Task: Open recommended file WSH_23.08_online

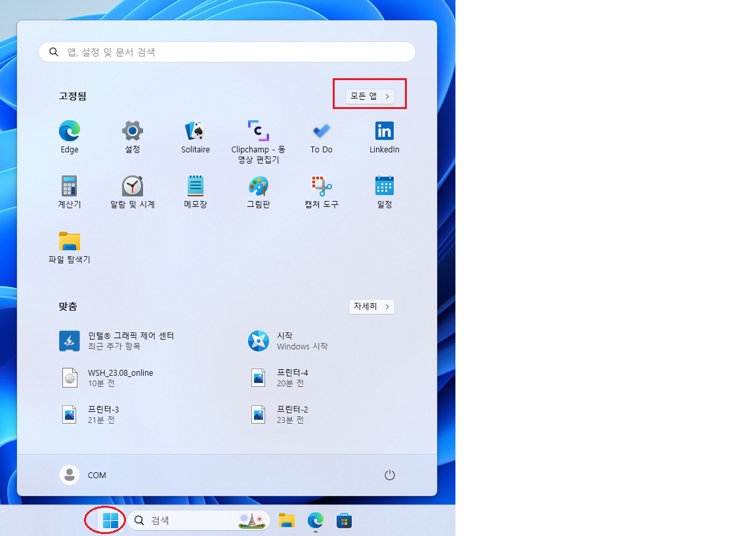Action: 120,377
